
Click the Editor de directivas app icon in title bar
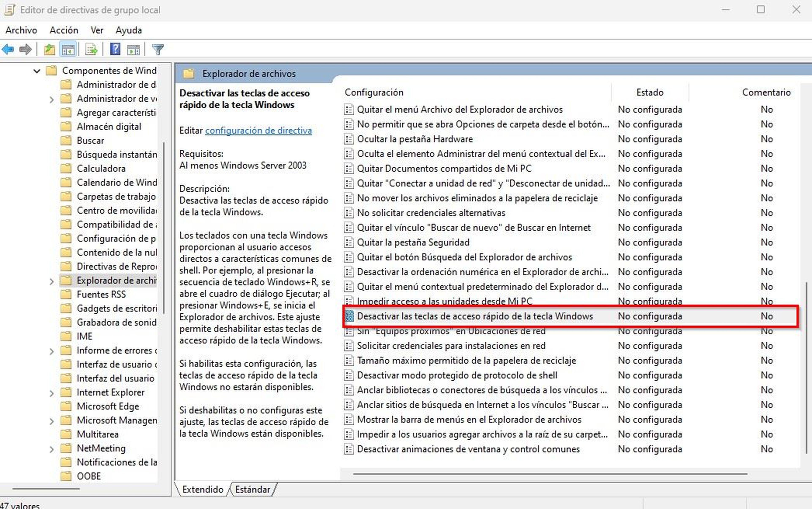pos(10,10)
